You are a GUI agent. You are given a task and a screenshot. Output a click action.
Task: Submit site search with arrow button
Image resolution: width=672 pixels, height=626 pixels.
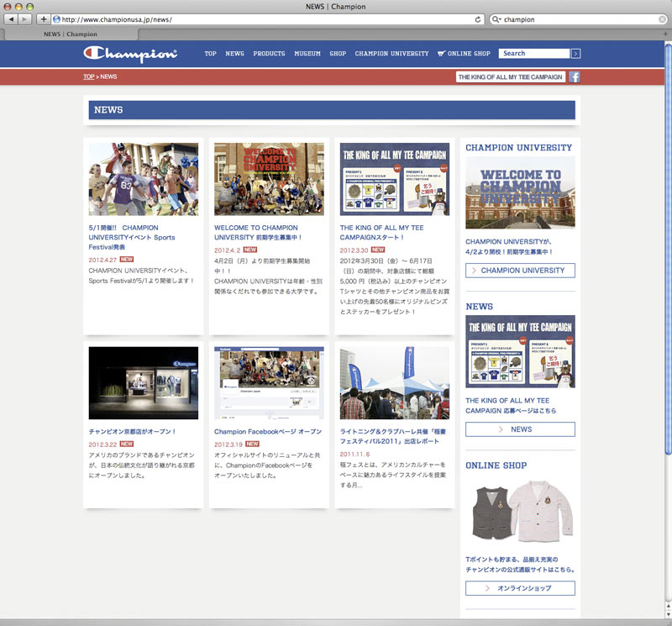pyautogui.click(x=575, y=54)
